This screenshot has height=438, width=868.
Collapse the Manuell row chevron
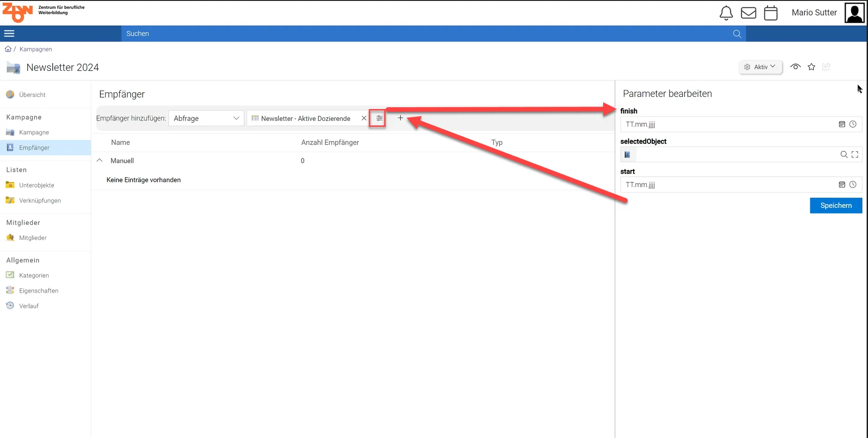(x=100, y=160)
